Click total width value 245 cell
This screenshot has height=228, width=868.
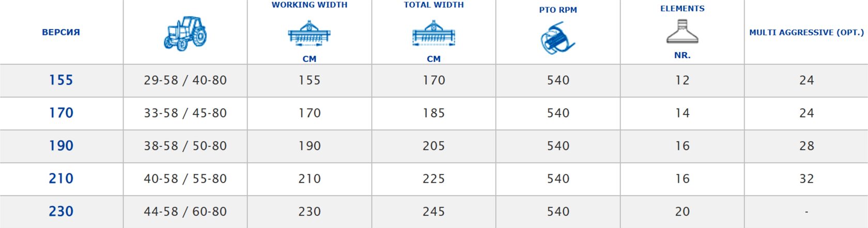[433, 211]
